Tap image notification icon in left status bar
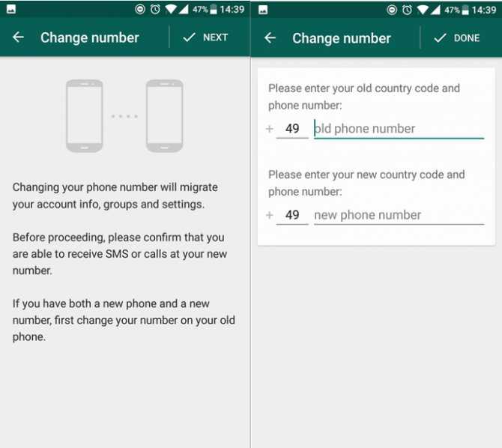Image resolution: width=502 pixels, height=448 pixels. pyautogui.click(x=11, y=9)
